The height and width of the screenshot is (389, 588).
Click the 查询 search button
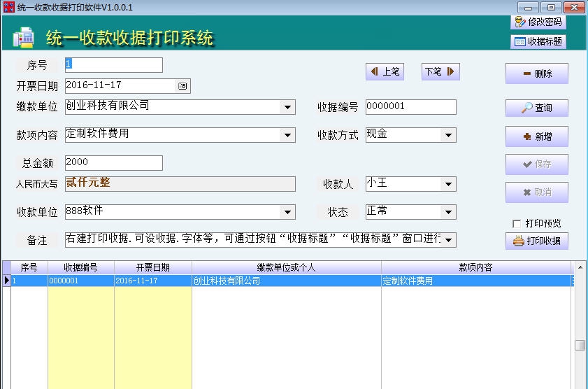(x=537, y=108)
